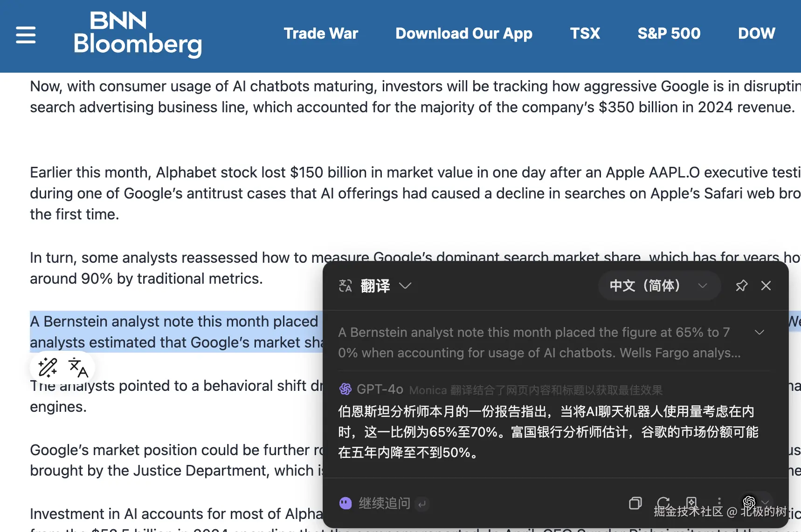Click the translate icon in the floating selection toolbar
This screenshot has height=532, width=801.
(78, 368)
